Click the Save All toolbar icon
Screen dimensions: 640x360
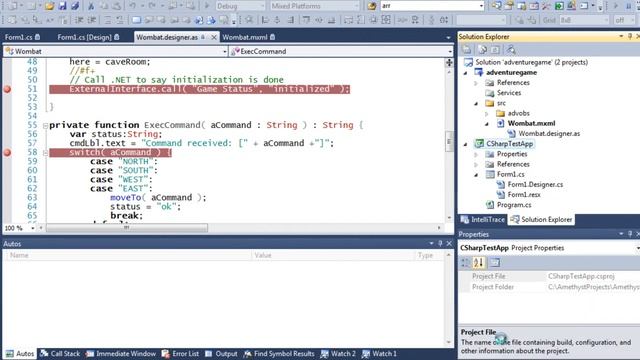click(x=75, y=6)
